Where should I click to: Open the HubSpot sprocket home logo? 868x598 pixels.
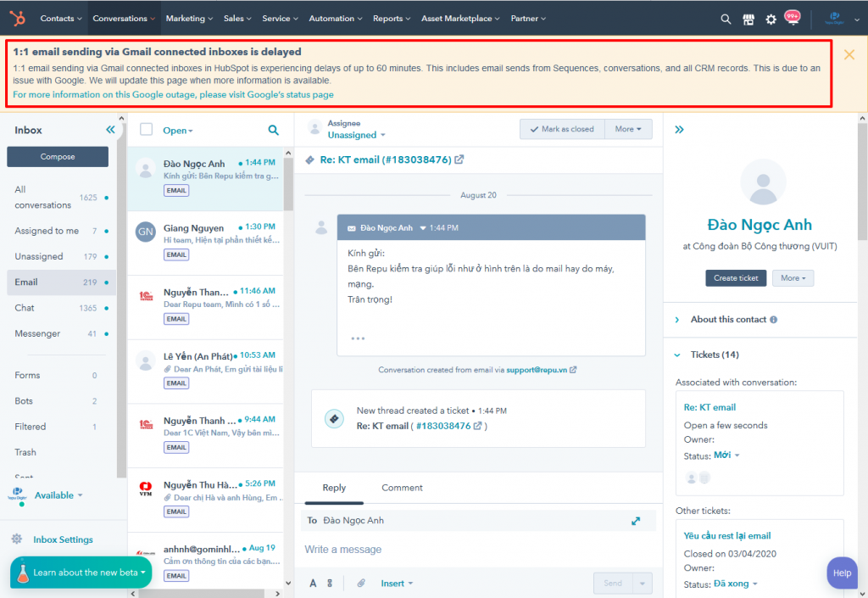click(x=18, y=19)
